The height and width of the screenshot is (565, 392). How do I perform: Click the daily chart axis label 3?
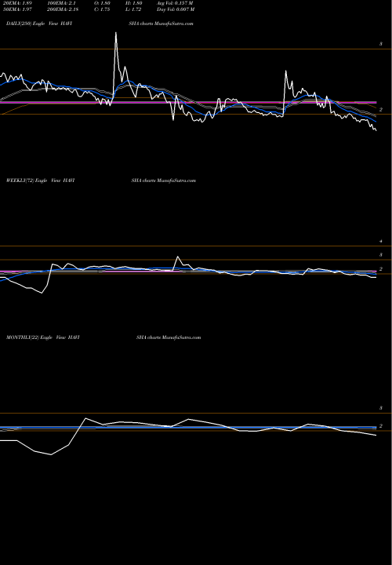(381, 44)
